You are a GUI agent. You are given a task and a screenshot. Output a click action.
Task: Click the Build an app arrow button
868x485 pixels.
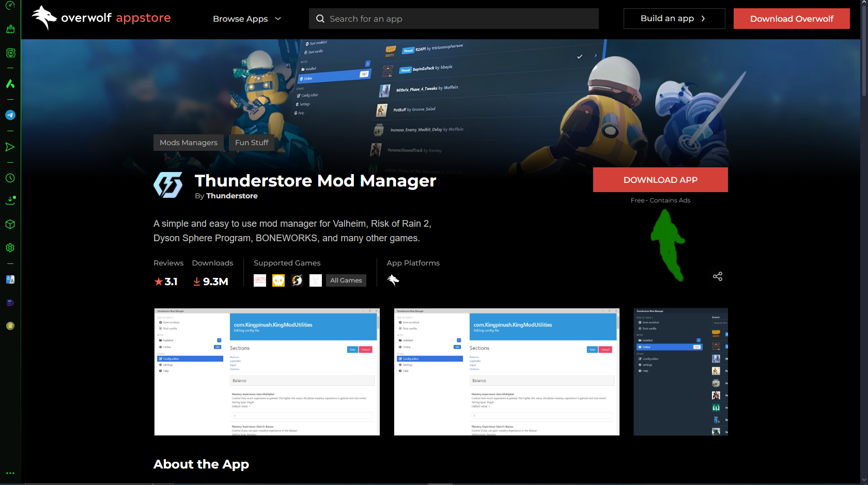click(x=674, y=19)
